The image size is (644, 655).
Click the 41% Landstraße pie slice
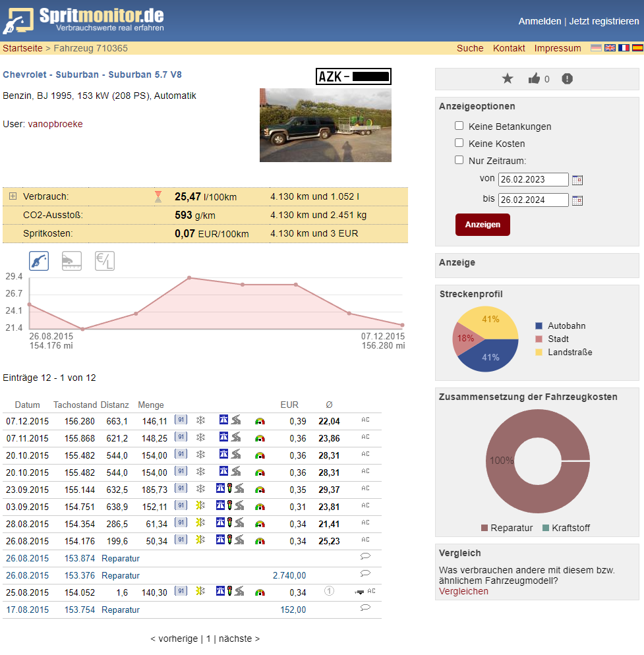point(491,320)
